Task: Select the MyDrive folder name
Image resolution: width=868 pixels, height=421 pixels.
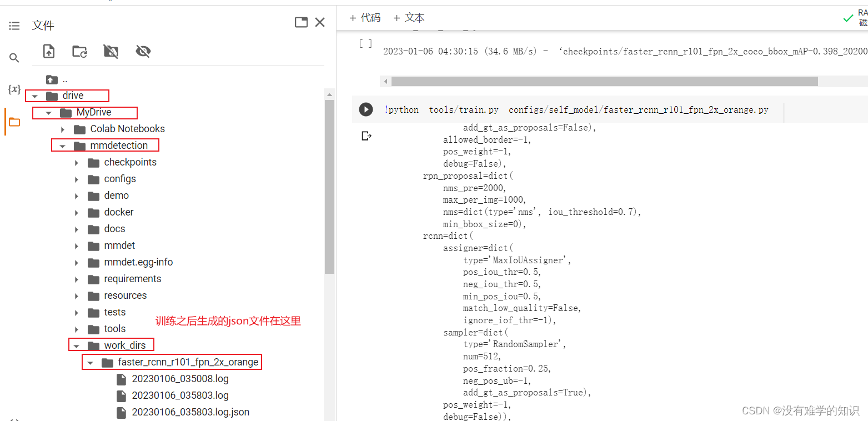Action: (94, 112)
